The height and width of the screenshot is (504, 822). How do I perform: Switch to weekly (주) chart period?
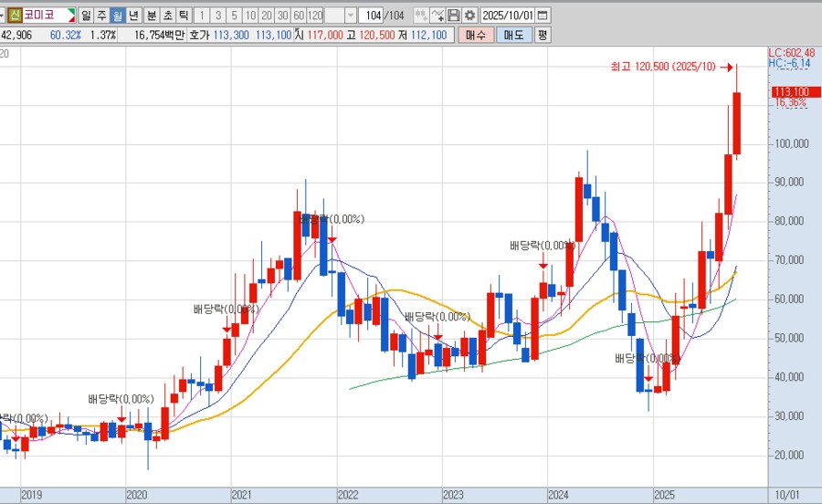tap(101, 16)
